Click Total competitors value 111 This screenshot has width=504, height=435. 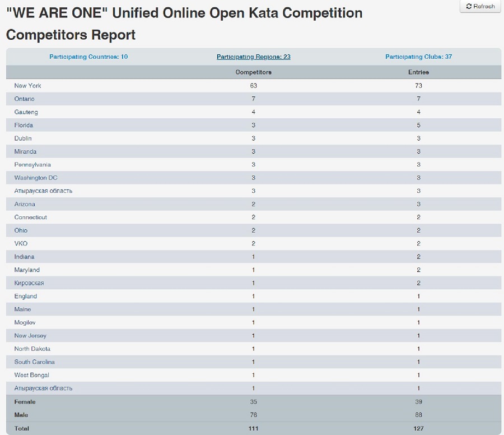pyautogui.click(x=253, y=429)
